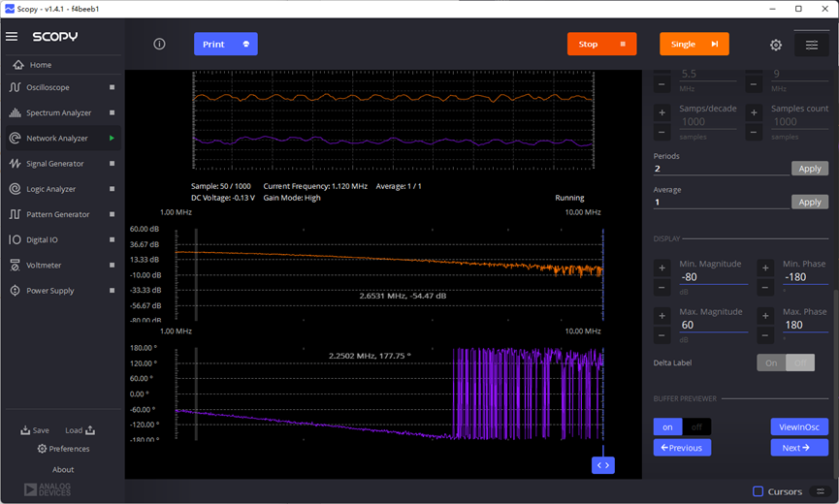Screen dimensions: 839x504
Task: Increase Max. Phase with plus button
Action: click(765, 315)
